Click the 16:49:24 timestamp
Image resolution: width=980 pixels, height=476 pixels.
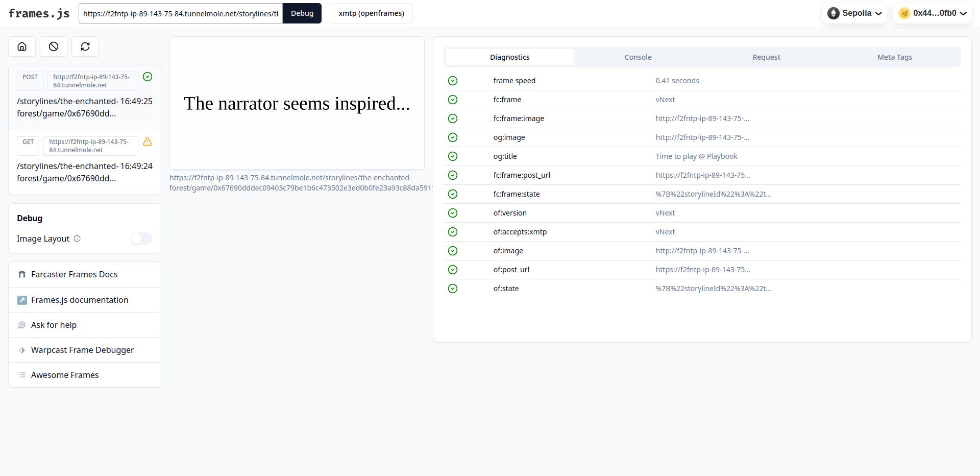pyautogui.click(x=136, y=166)
